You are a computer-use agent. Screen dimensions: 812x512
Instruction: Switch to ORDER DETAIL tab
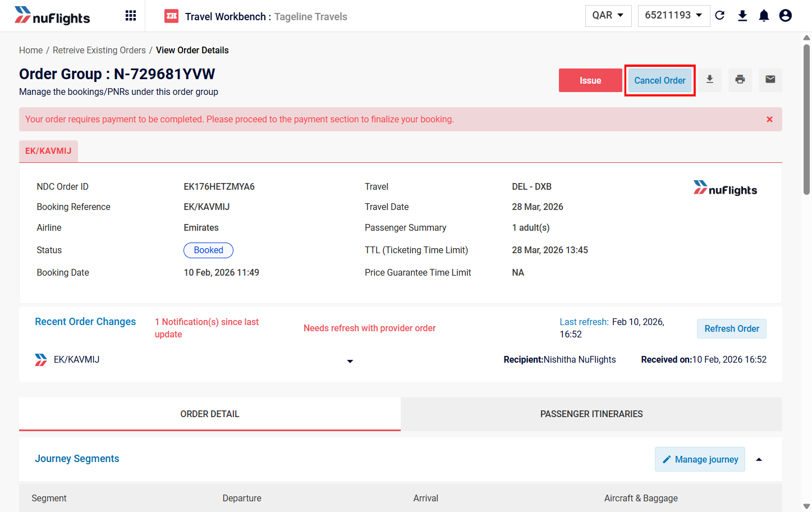tap(210, 414)
